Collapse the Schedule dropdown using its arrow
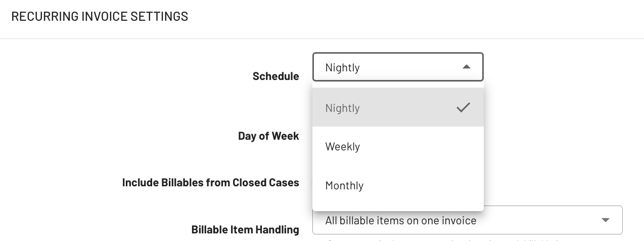Screen dimensions: 644x241 pos(466,67)
